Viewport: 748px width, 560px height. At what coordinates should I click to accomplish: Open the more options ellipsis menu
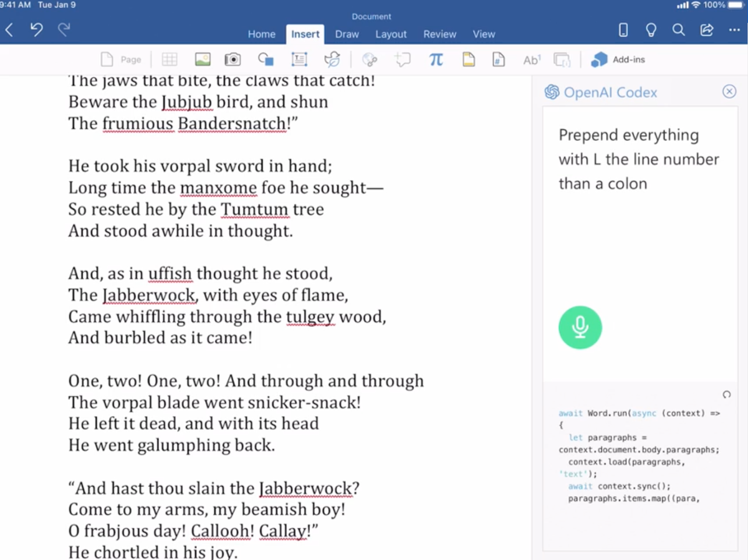tap(734, 29)
